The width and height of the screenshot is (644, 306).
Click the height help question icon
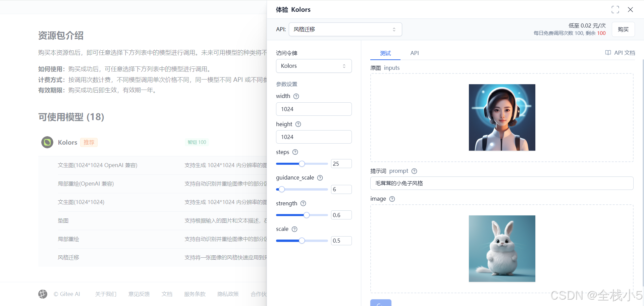pyautogui.click(x=298, y=124)
